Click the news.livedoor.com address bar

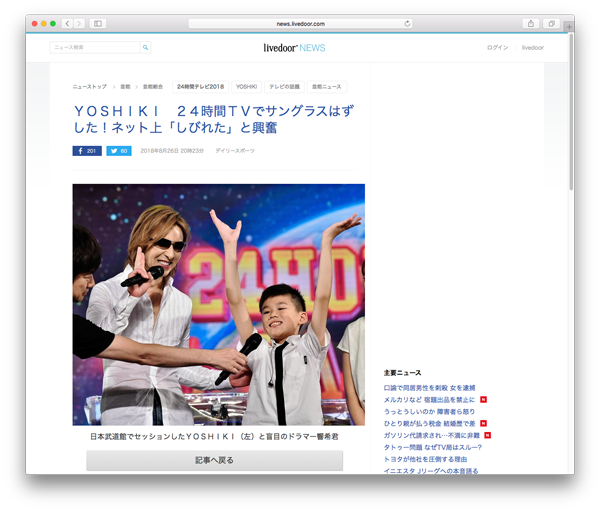tap(300, 24)
